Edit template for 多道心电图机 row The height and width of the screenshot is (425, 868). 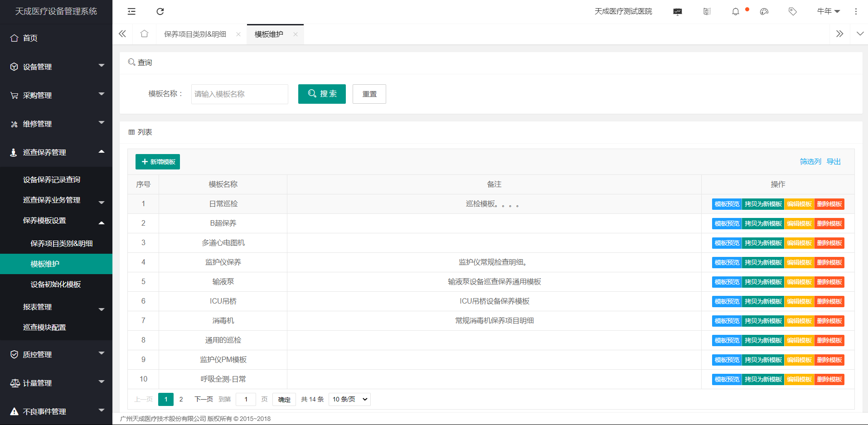799,243
